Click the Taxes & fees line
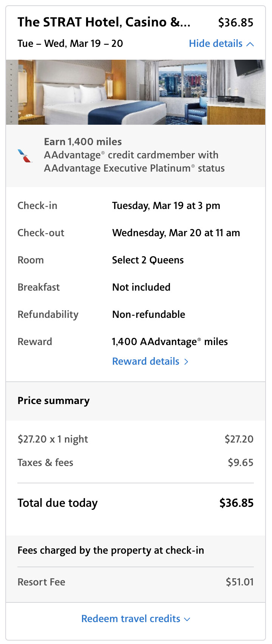Image resolution: width=272 pixels, height=644 pixels. pos(45,463)
